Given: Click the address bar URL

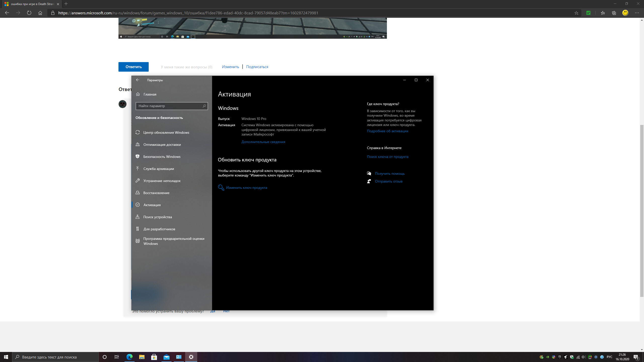Looking at the screenshot, I should [188, 13].
